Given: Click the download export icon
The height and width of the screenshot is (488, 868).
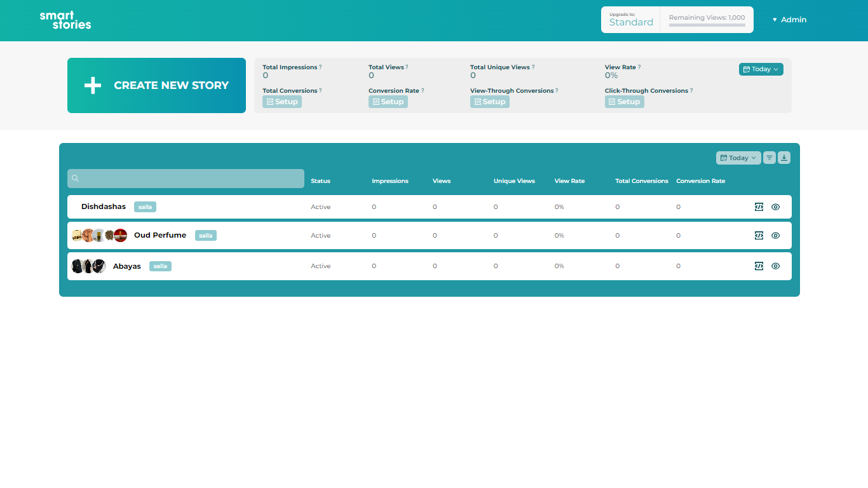Looking at the screenshot, I should (x=784, y=158).
